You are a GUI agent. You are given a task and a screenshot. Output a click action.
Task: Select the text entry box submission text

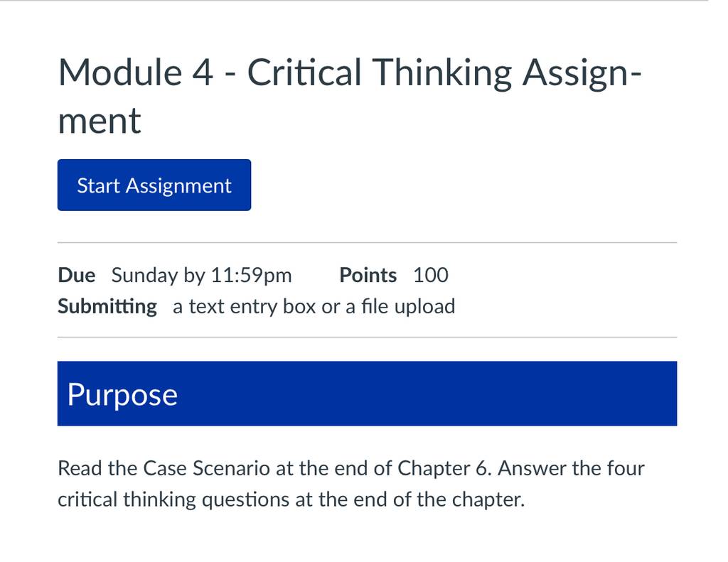tap(245, 307)
